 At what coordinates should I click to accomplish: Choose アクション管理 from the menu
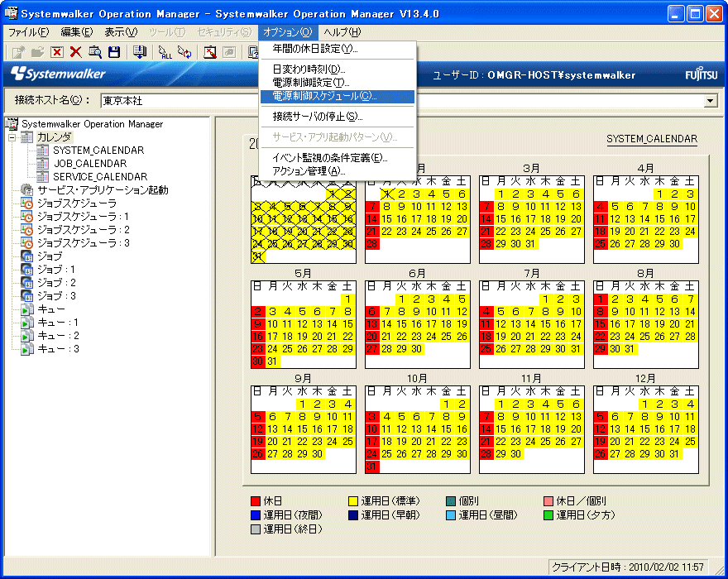click(337, 171)
